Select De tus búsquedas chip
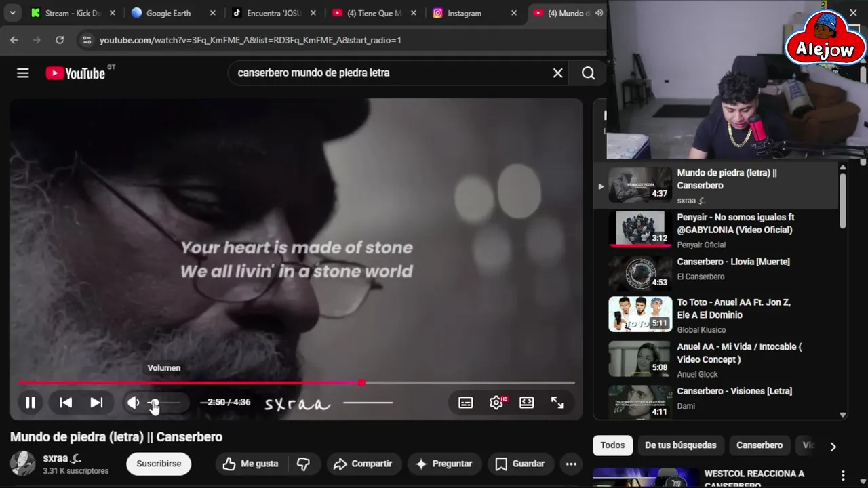Screen dimensions: 868x488 681,445
